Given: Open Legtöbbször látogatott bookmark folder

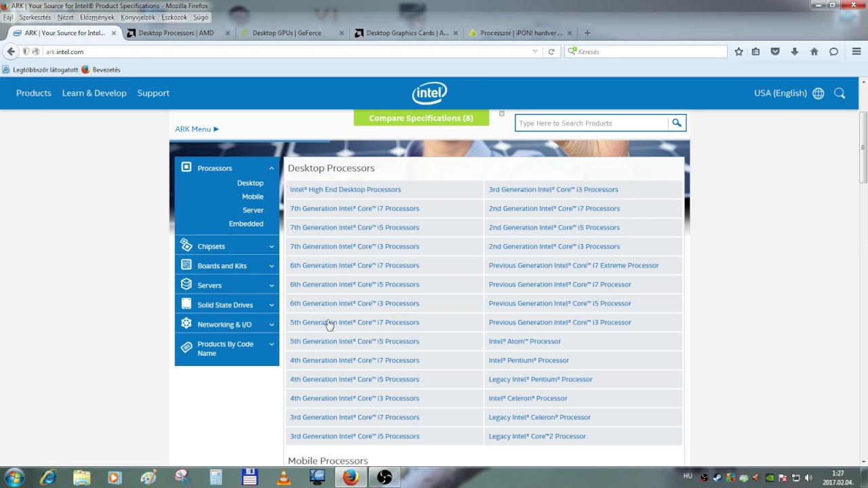Looking at the screenshot, I should pyautogui.click(x=40, y=70).
